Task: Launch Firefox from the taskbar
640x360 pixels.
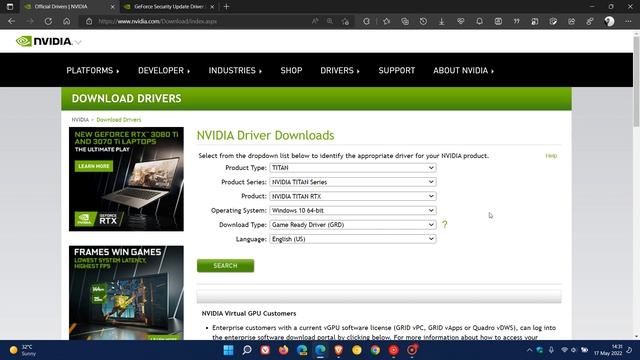Action: click(283, 350)
